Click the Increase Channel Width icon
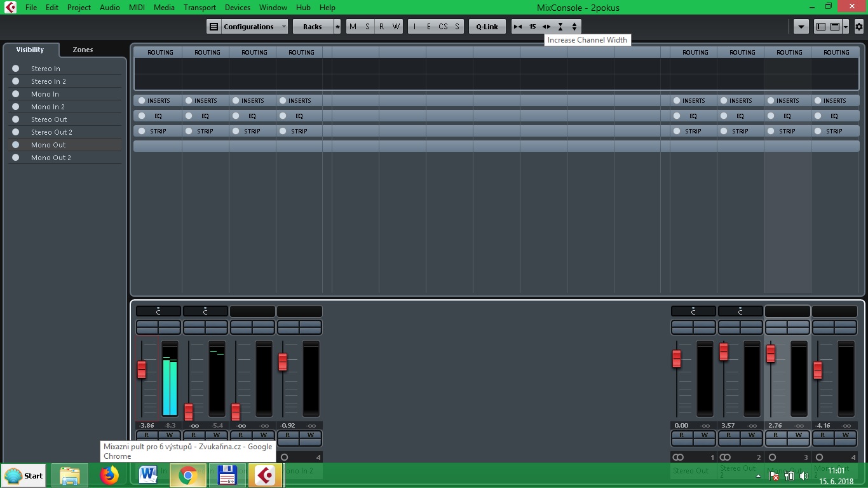Screen dimensions: 868x488 click(x=546, y=27)
